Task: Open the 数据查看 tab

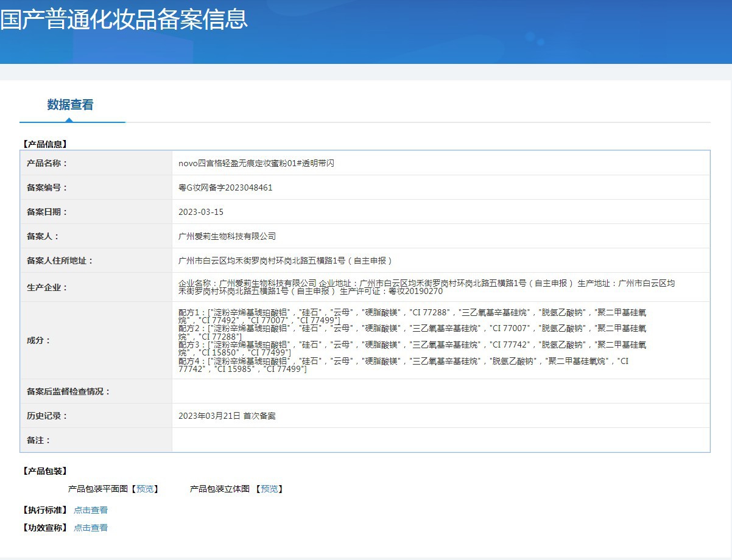Action: point(71,105)
